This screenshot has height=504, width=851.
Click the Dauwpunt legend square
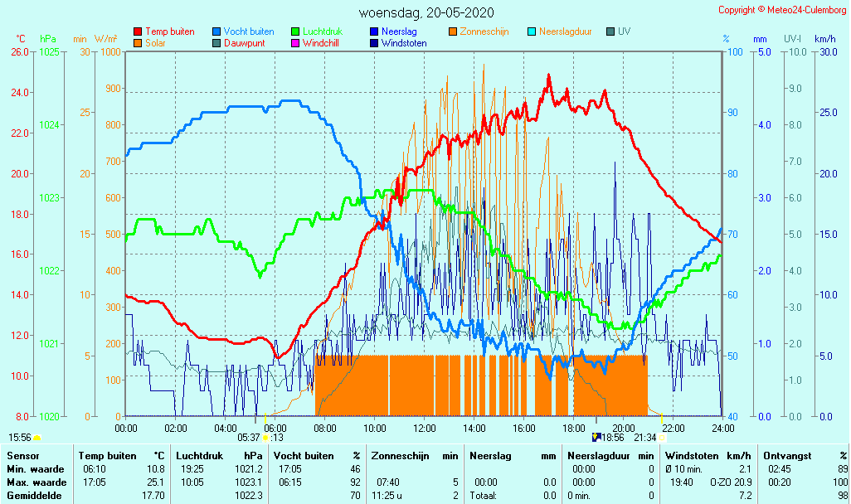(216, 43)
